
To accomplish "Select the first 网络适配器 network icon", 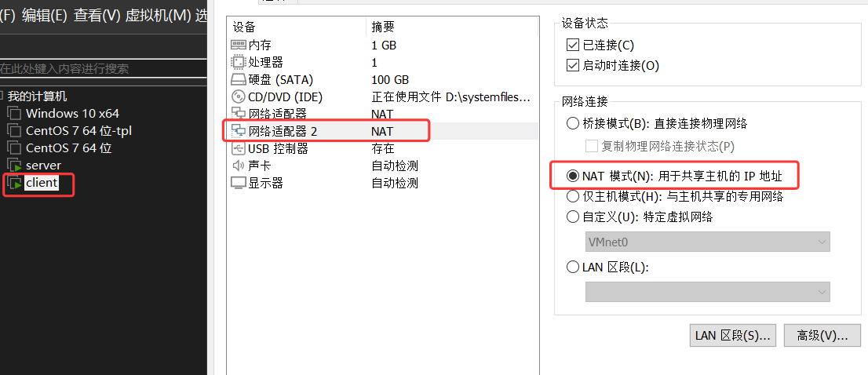I will click(238, 114).
